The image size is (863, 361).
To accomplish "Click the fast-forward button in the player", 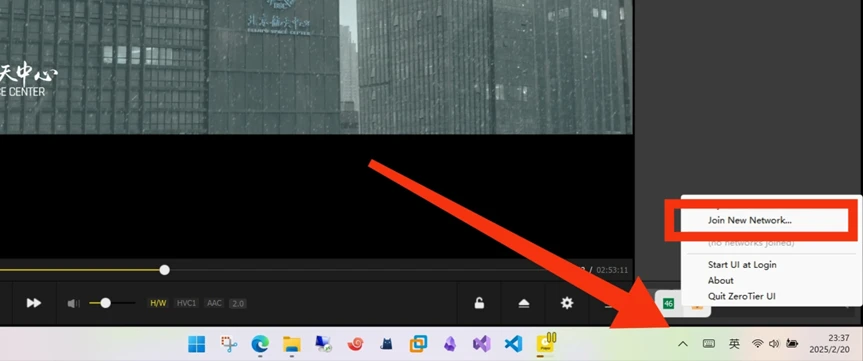I will pos(34,303).
